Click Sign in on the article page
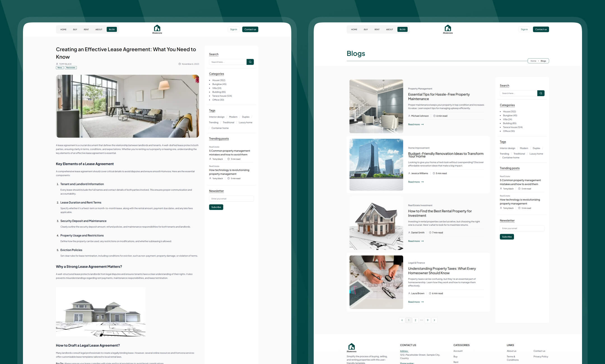This screenshot has height=364, width=605. click(x=233, y=29)
